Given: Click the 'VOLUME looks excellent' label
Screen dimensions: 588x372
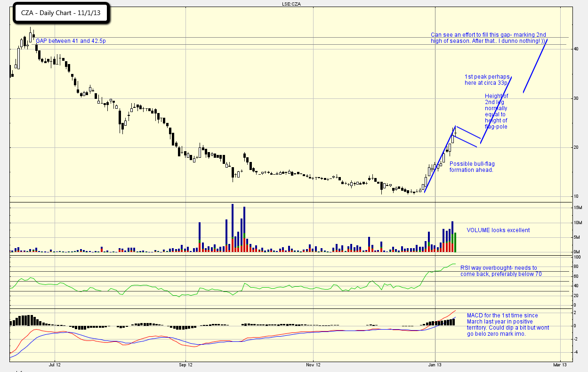Looking at the screenshot, I should tap(498, 230).
